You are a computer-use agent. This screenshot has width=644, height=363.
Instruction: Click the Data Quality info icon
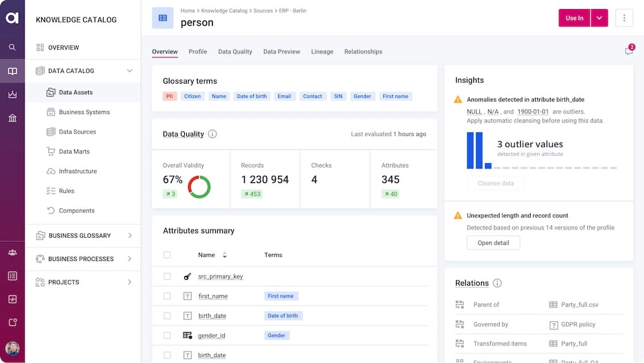(x=213, y=134)
